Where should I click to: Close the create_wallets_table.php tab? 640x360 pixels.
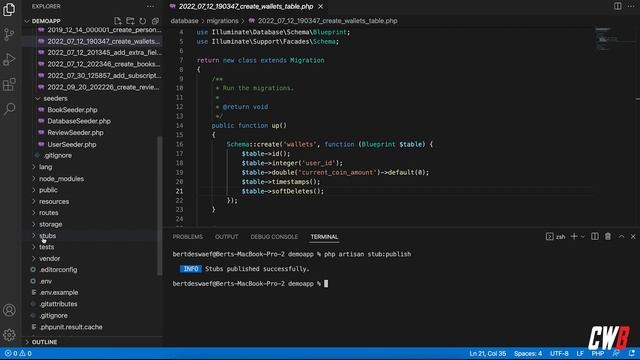321,7
